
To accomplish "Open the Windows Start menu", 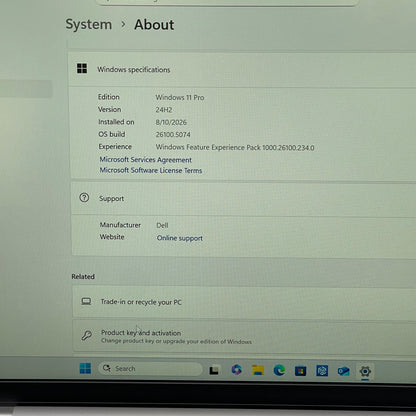I will point(85,368).
